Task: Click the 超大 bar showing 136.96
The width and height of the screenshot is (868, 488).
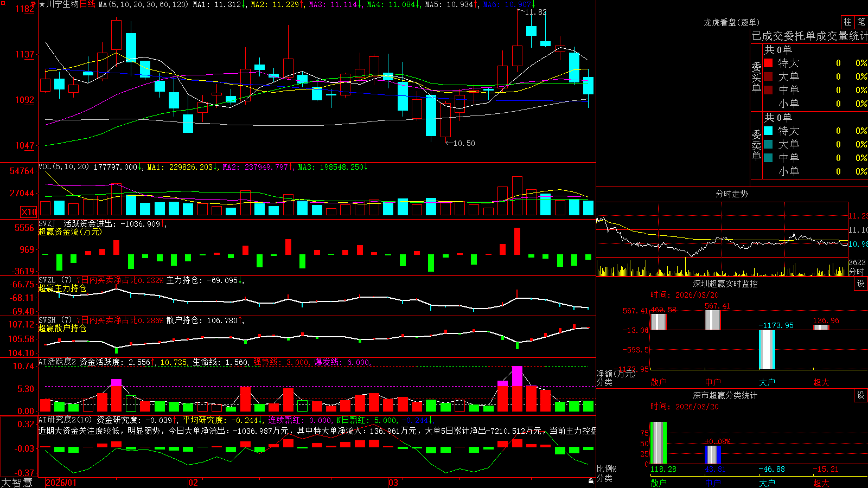Action: pyautogui.click(x=821, y=327)
